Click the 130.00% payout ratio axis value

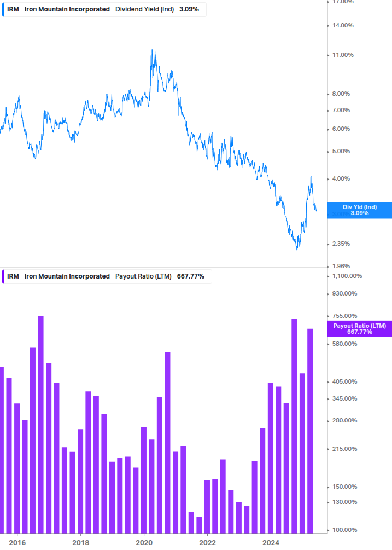[x=344, y=502]
